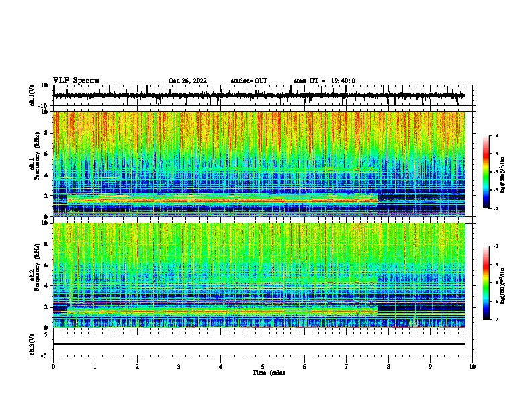Screen dimensions: 532x411
Task: Click the ch.1 spectrogram color bar
Action: (486, 172)
